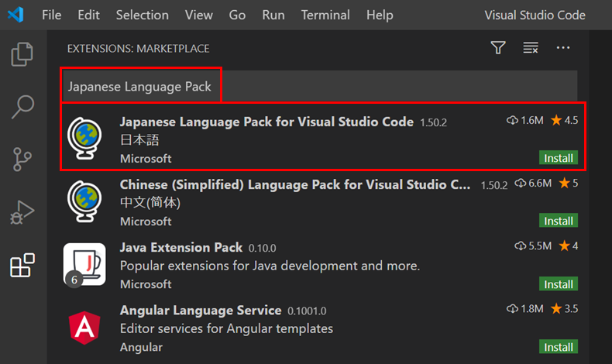This screenshot has width=612, height=364.
Task: Open the Search view in activity bar
Action: pyautogui.click(x=22, y=107)
